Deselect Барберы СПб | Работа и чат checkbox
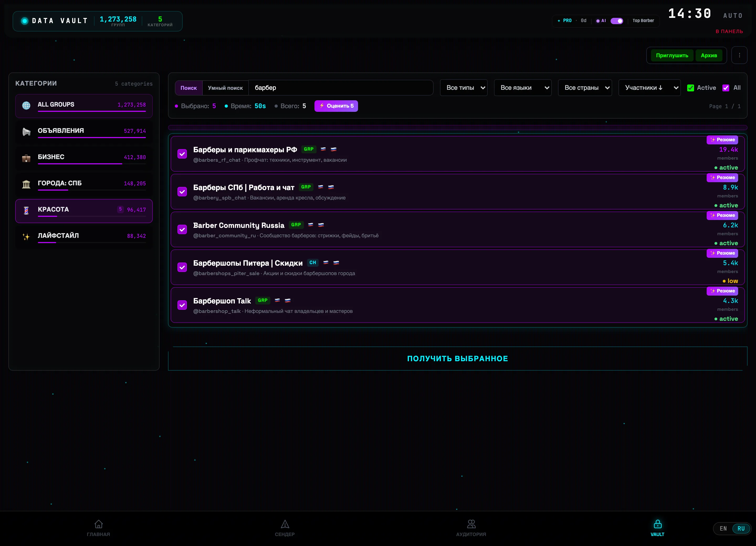This screenshot has width=756, height=546. [x=182, y=192]
